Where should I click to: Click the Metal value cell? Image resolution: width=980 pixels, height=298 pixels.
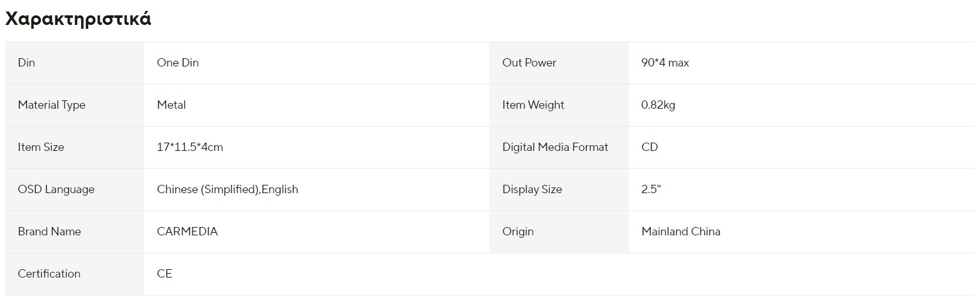click(317, 105)
